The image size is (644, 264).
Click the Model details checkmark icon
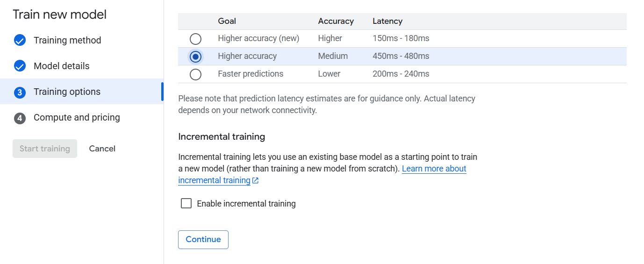click(x=20, y=66)
